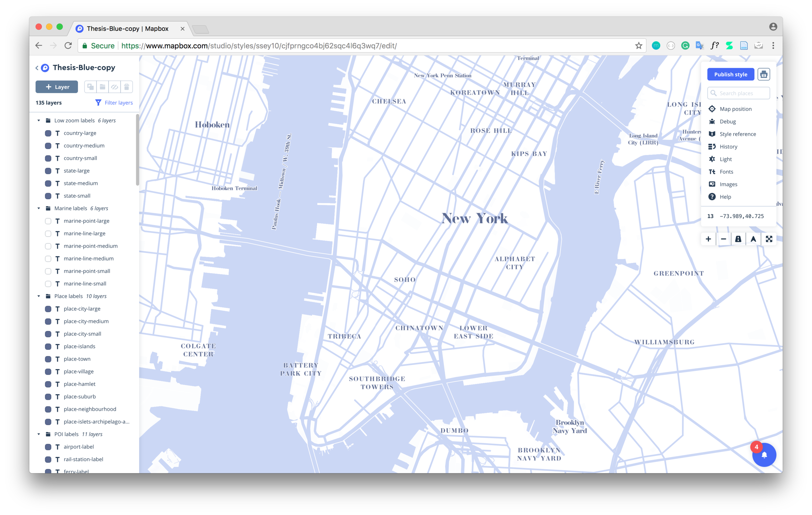Click the Publish style button
The height and width of the screenshot is (515, 812).
[x=730, y=74]
